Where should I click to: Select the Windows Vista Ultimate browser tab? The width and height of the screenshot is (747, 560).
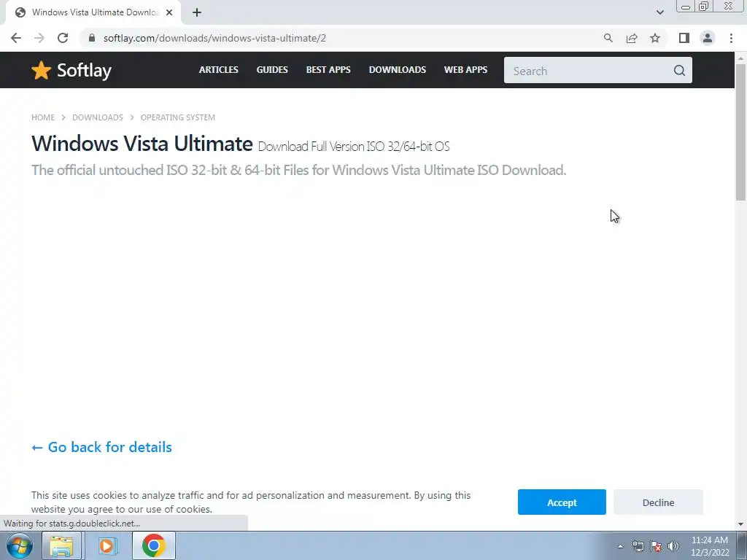93,12
